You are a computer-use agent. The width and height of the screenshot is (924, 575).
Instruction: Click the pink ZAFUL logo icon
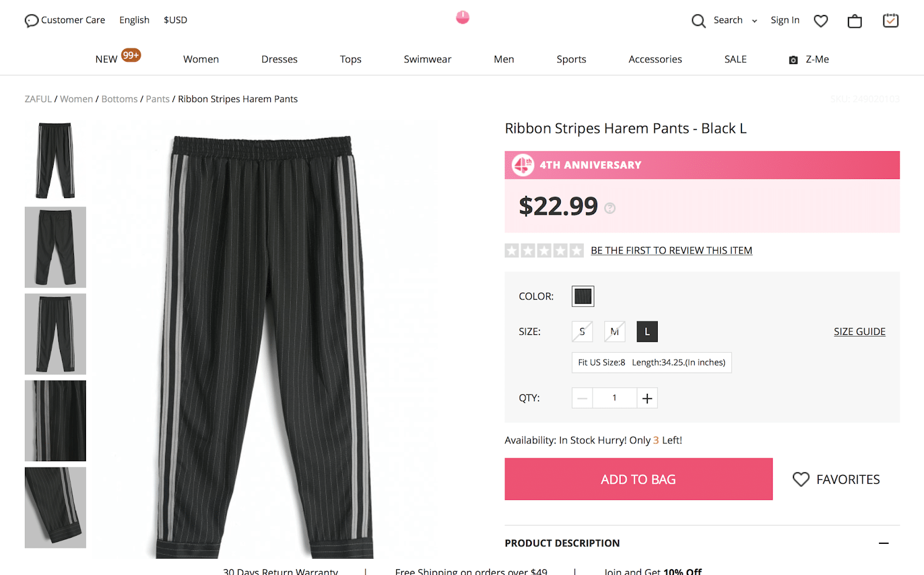463,18
